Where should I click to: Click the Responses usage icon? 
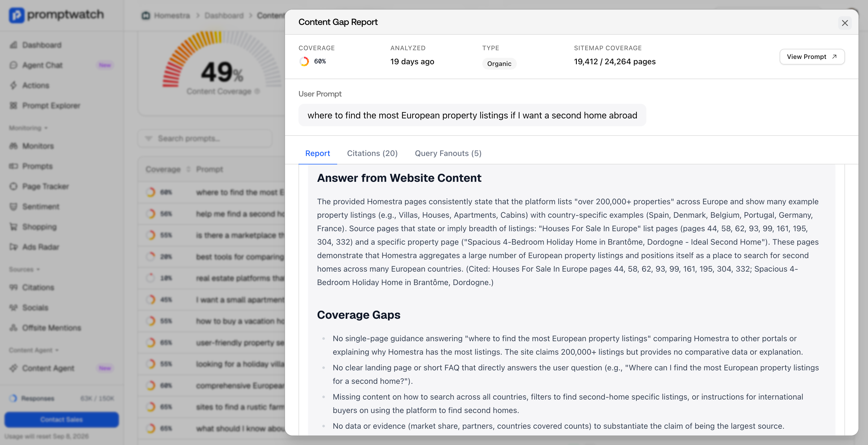[13, 398]
